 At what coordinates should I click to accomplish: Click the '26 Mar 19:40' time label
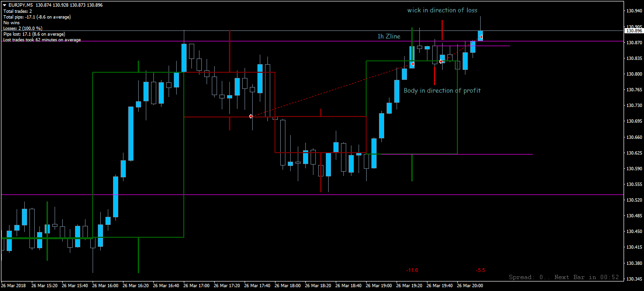point(439,286)
